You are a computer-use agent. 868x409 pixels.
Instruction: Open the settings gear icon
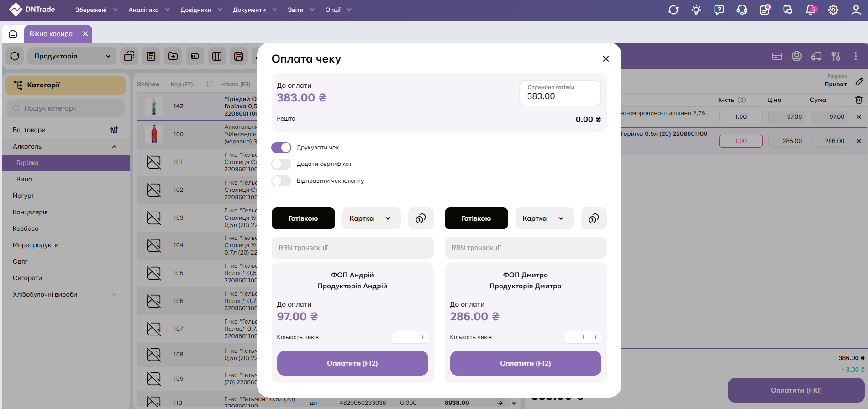[833, 10]
